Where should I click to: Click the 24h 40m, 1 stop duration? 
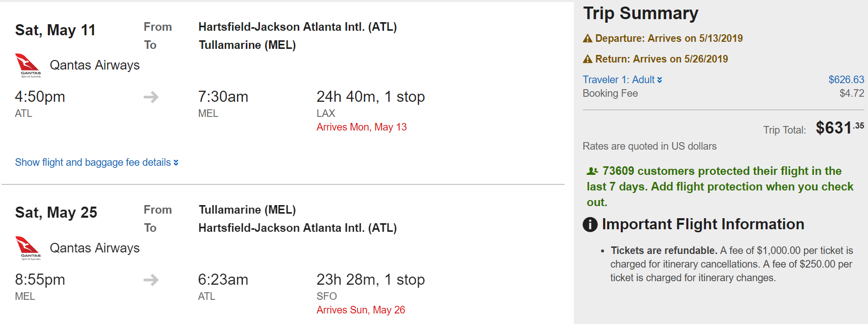(370, 97)
